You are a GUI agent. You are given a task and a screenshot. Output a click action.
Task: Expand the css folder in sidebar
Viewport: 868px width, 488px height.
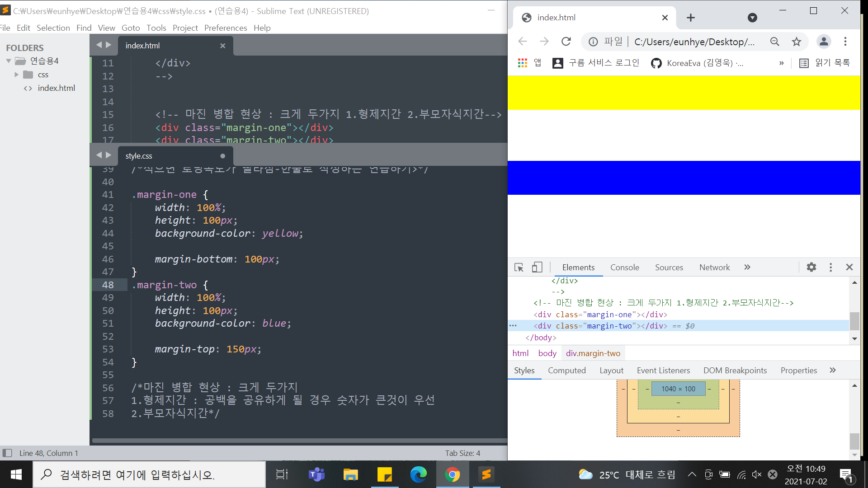17,75
